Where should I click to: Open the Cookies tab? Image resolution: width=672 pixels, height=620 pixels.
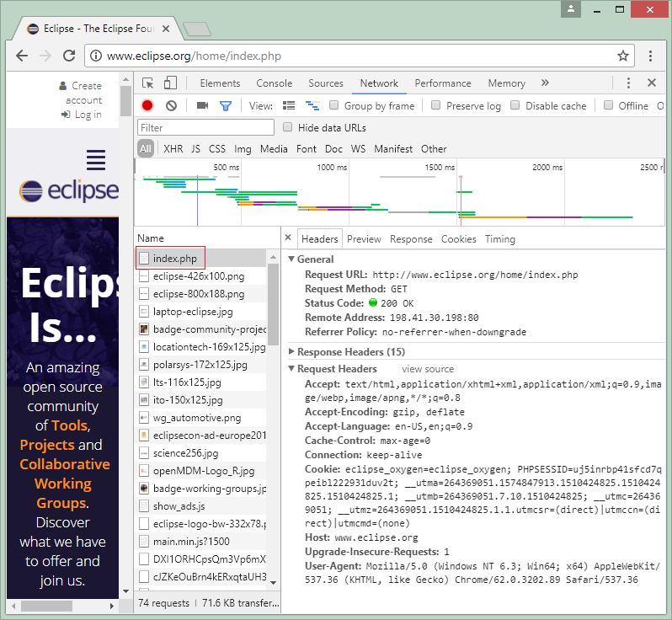459,239
